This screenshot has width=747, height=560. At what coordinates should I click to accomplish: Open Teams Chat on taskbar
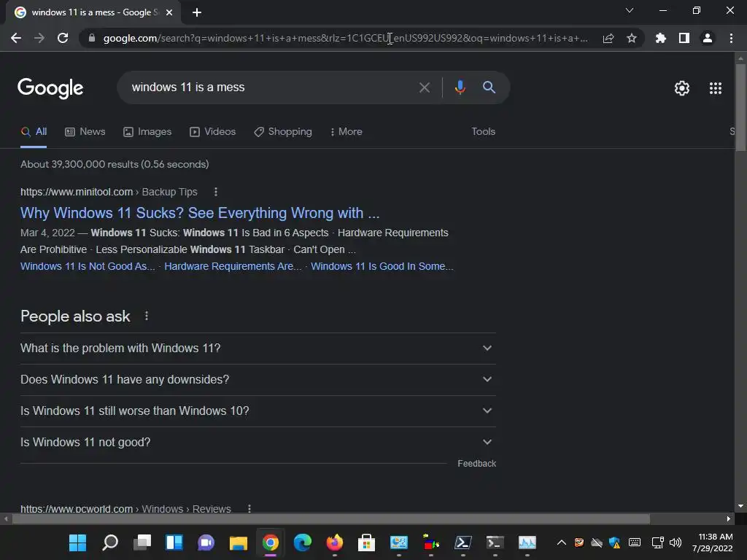pyautogui.click(x=206, y=542)
